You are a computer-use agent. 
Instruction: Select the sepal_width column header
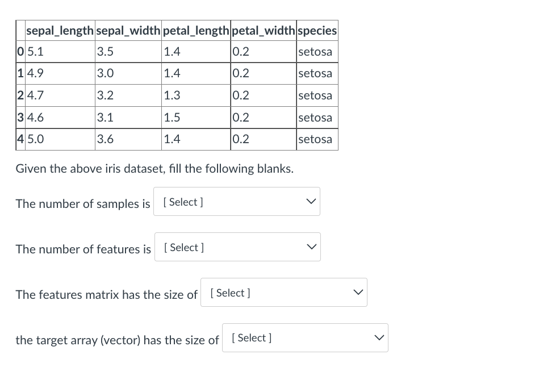128,30
